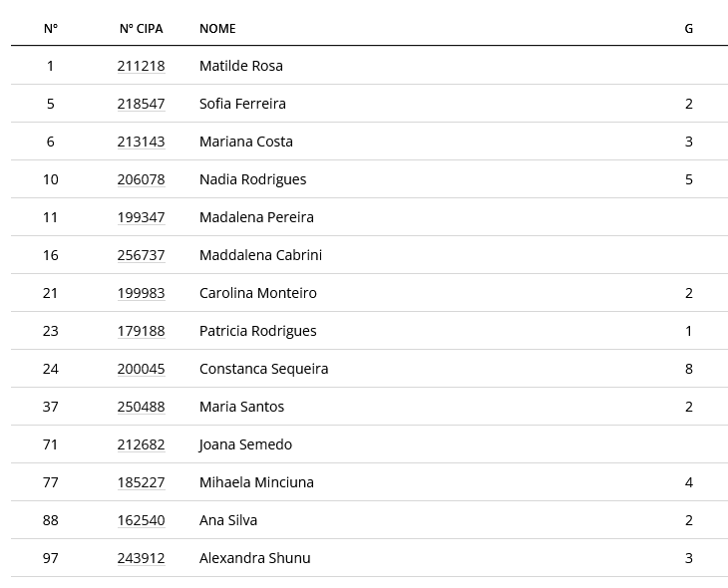Open Constanca Sequeira's CIPA link 200045
The width and height of the screenshot is (728, 588).
[x=141, y=369]
